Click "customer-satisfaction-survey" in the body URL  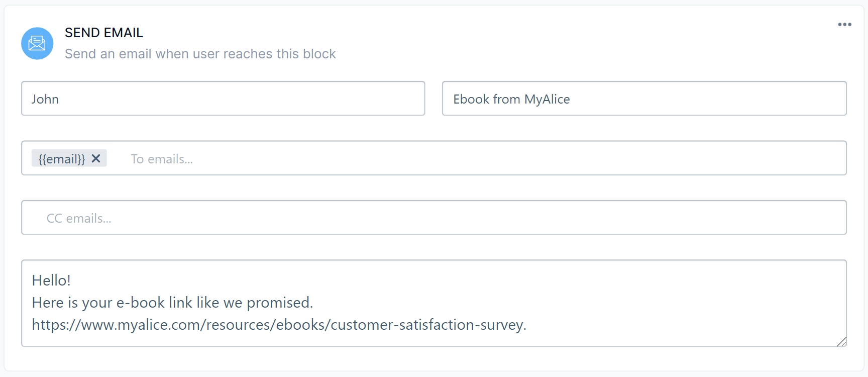click(x=427, y=325)
